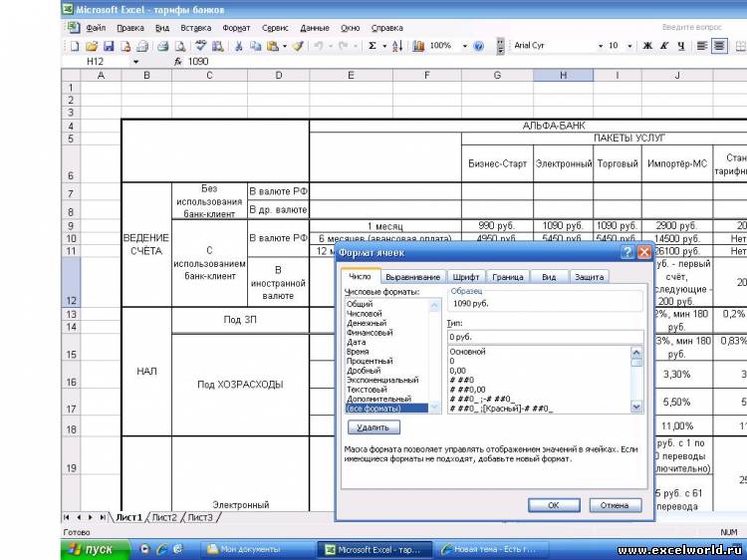
Task: Click the Copy icon in the toolbar
Action: pos(256,46)
